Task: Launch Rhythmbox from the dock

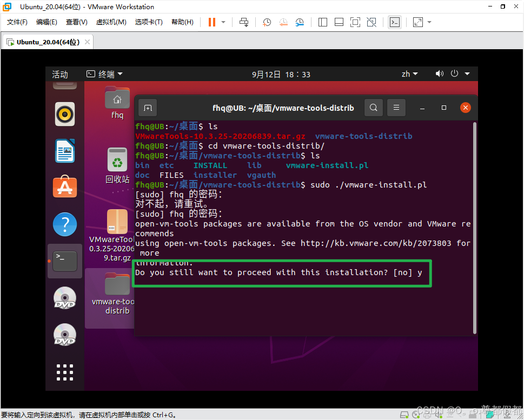Action: (65, 114)
